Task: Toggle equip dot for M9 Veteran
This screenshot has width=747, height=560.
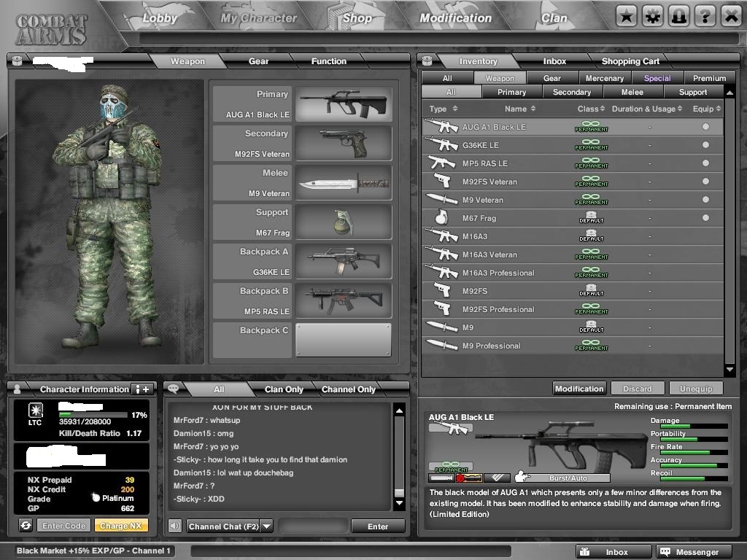Action: click(x=705, y=200)
